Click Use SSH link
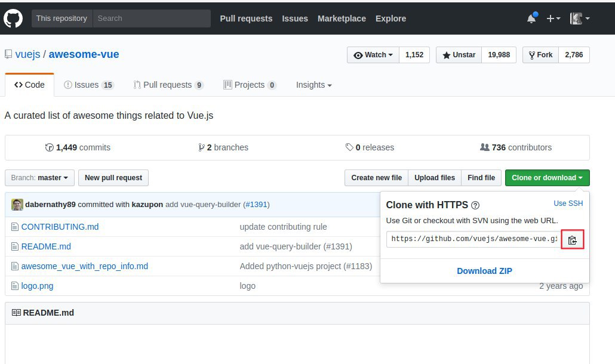The height and width of the screenshot is (364, 615). click(568, 203)
